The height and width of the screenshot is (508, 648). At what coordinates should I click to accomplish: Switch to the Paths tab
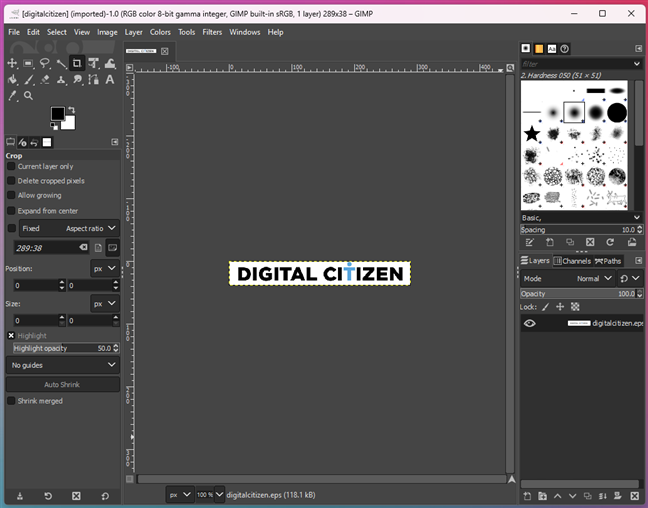[x=608, y=261]
